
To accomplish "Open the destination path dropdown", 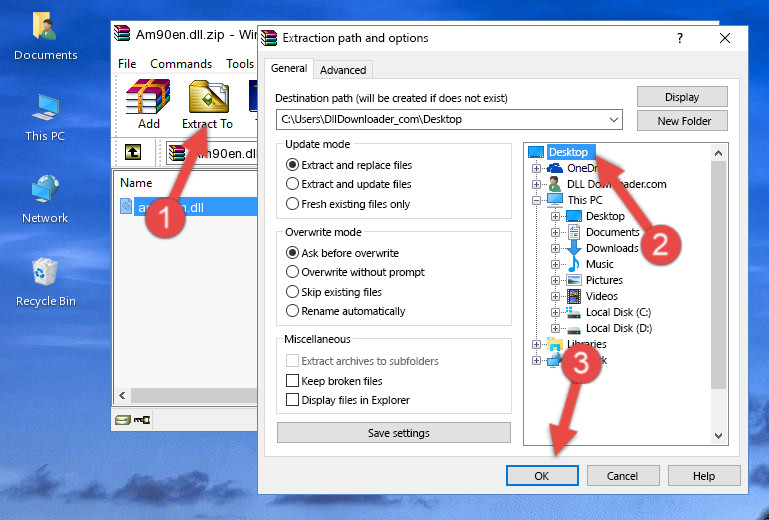I will click(614, 119).
